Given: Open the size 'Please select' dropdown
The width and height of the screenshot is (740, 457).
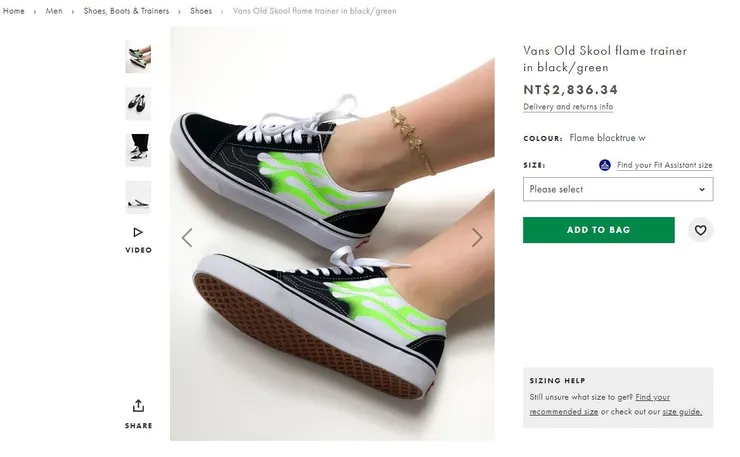Looking at the screenshot, I should (617, 189).
